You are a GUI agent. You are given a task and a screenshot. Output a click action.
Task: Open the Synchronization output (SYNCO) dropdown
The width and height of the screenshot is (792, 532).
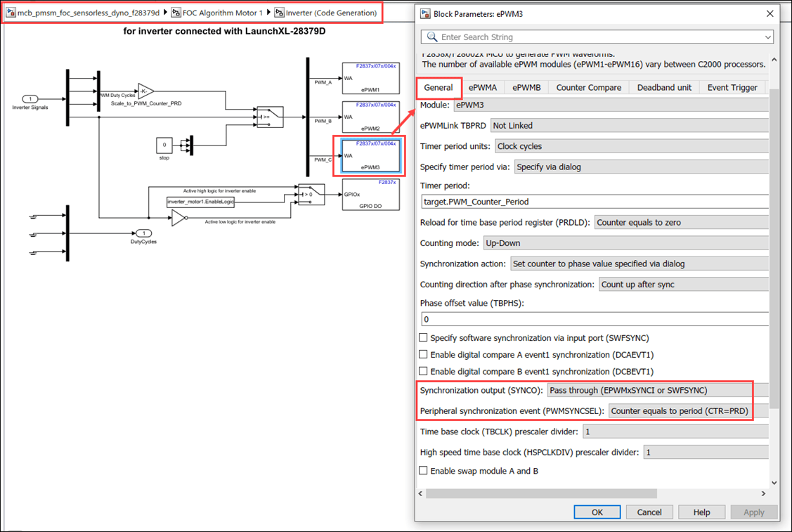658,390
